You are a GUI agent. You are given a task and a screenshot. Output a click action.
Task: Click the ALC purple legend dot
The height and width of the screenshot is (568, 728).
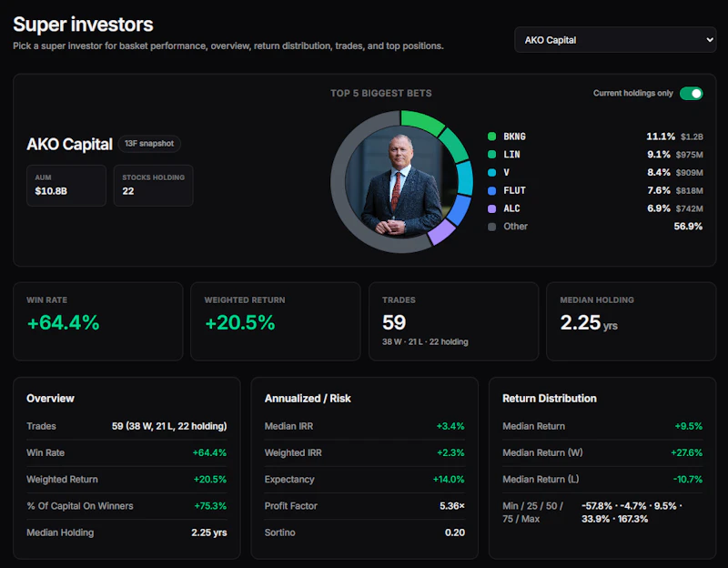click(491, 208)
